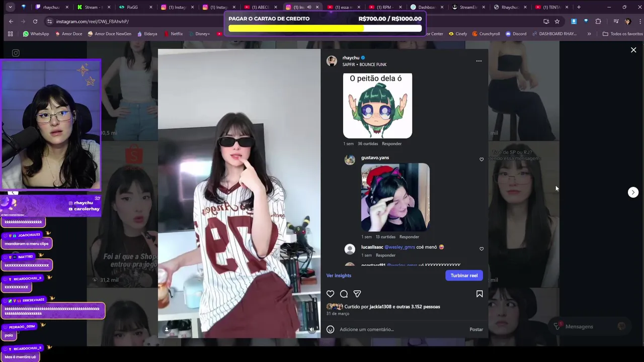The height and width of the screenshot is (362, 644).
Task: Open a new browser tab with plus
Action: 579,7
